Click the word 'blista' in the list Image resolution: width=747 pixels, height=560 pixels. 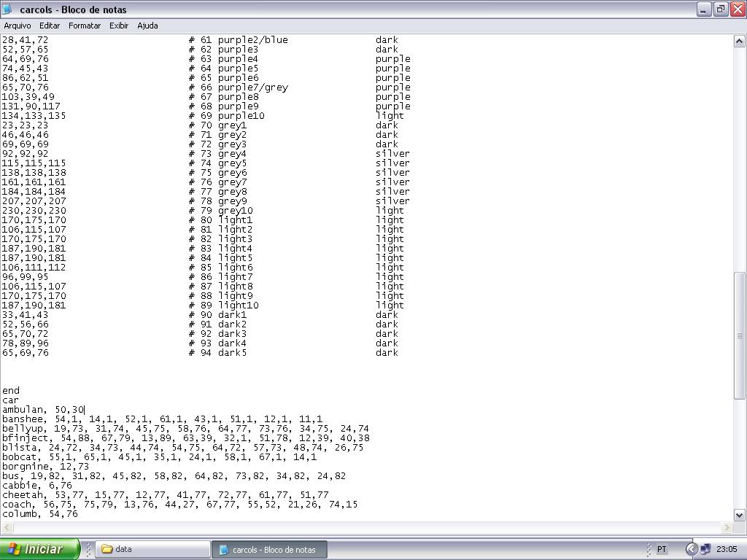point(20,448)
